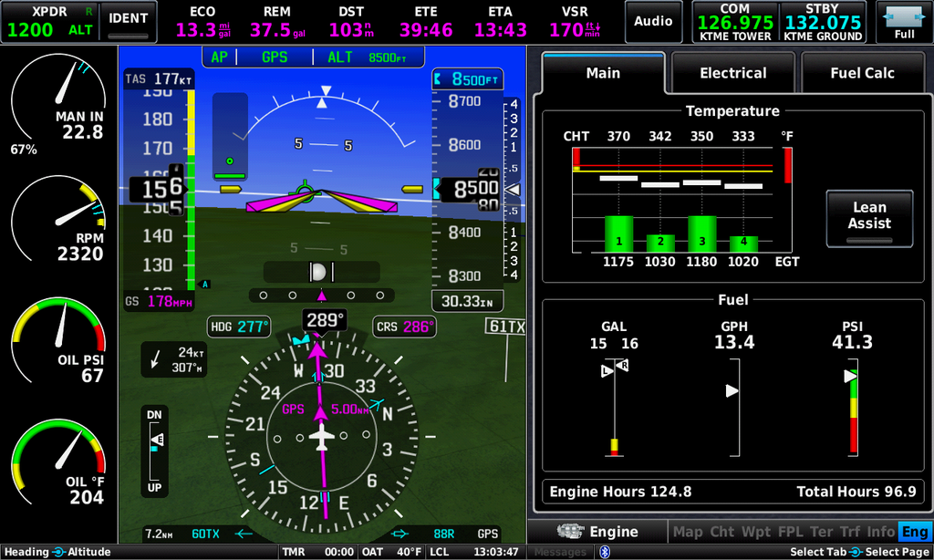Tap the RPM tachometer gauge

[x=58, y=221]
